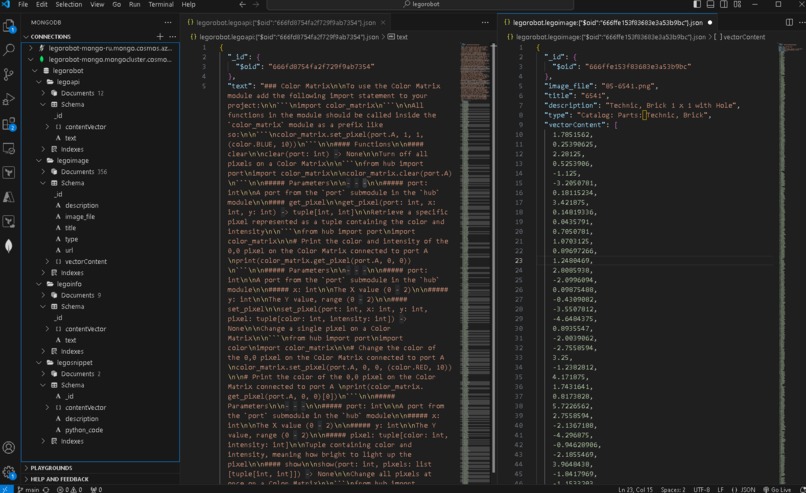Toggle the secondary side bar visibility

pos(724,4)
